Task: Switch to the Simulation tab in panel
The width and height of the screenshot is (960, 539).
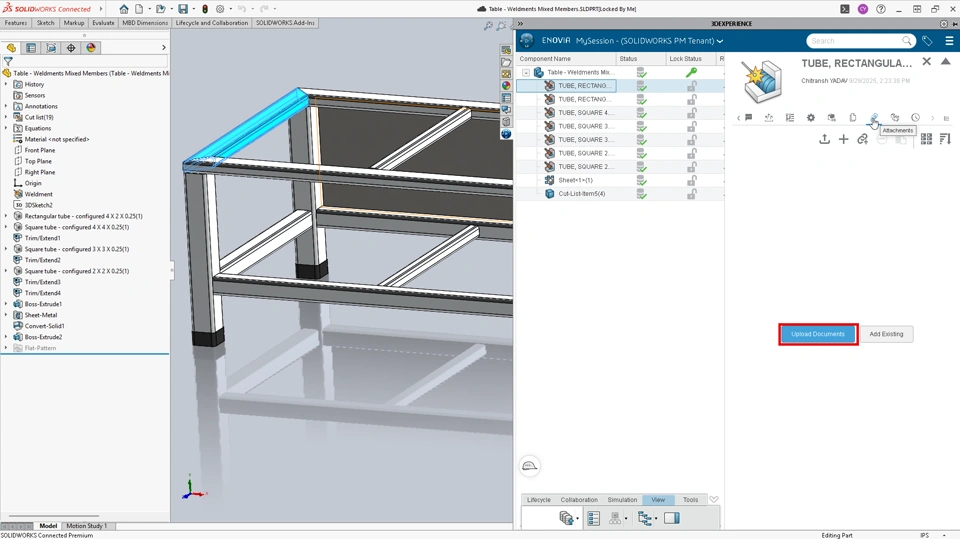Action: click(x=622, y=500)
